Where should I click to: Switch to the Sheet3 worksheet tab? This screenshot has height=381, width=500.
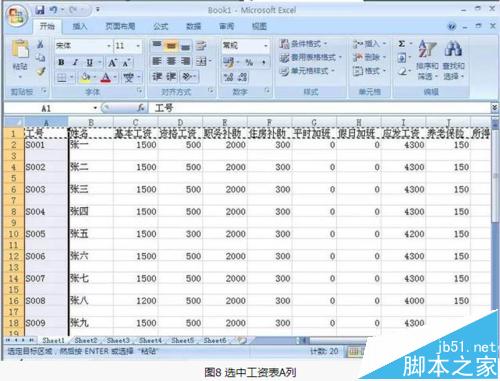[118, 340]
